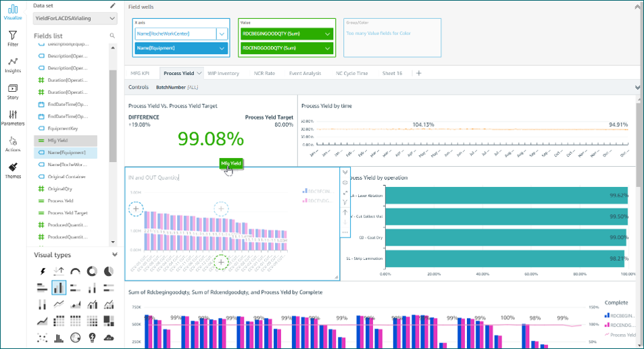The width and height of the screenshot is (644, 349).
Task: Open the Actions panel
Action: (x=13, y=144)
